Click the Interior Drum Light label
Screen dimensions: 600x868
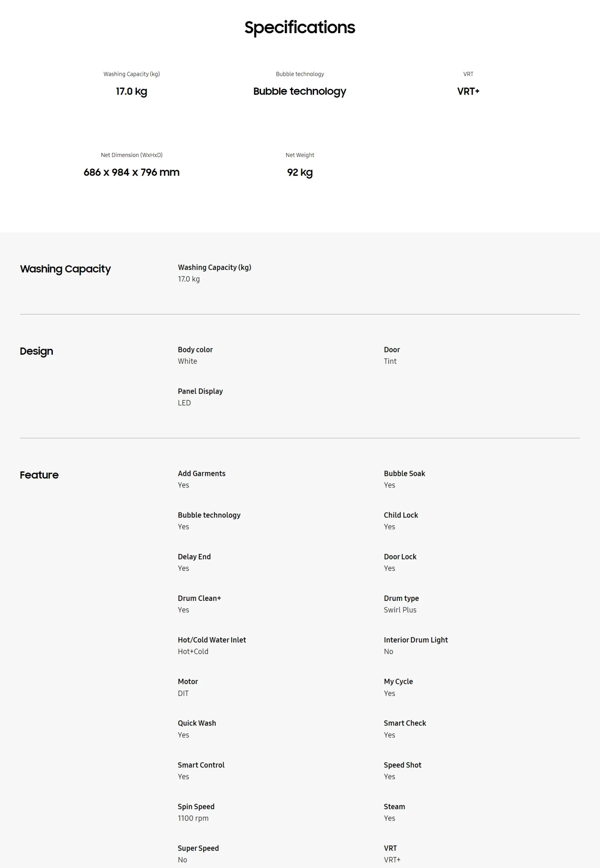(x=416, y=640)
